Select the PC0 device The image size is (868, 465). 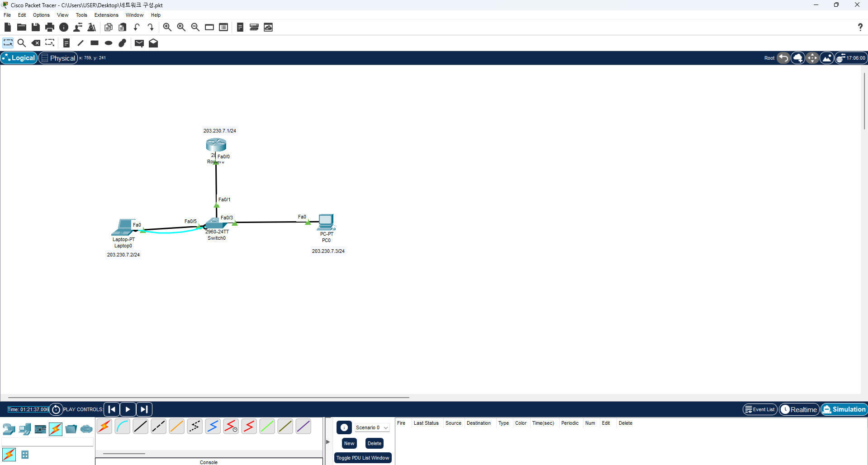coord(326,222)
